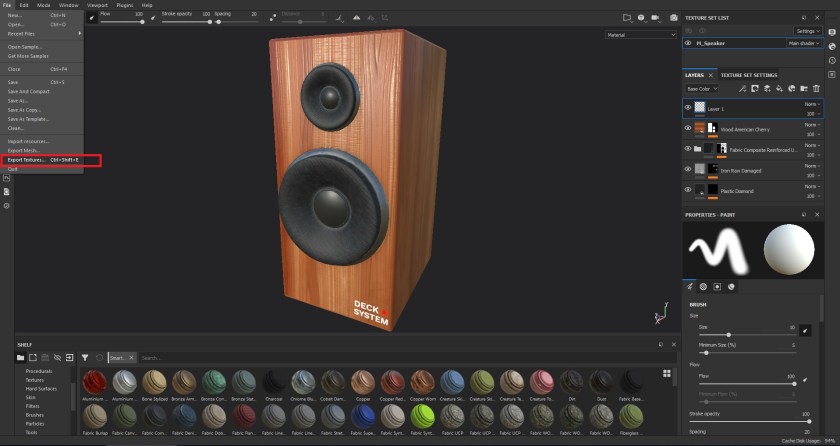Open Wood American Cherry blend mode dropdown
Image resolution: width=840 pixels, height=446 pixels.
pyautogui.click(x=812, y=125)
